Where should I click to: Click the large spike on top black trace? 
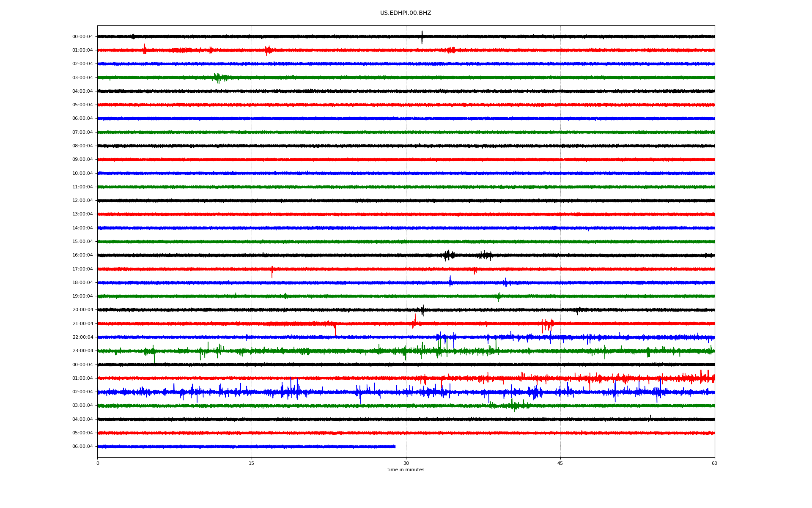pos(422,37)
